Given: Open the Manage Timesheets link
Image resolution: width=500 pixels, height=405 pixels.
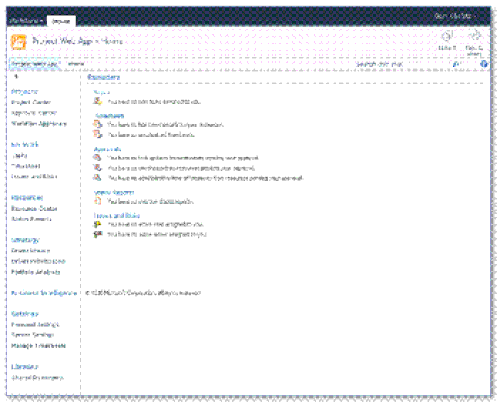Looking at the screenshot, I should tap(39, 346).
